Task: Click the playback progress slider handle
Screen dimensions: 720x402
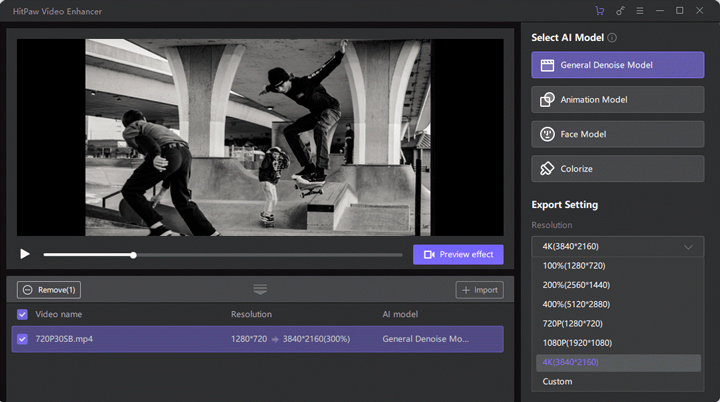Action: click(133, 255)
